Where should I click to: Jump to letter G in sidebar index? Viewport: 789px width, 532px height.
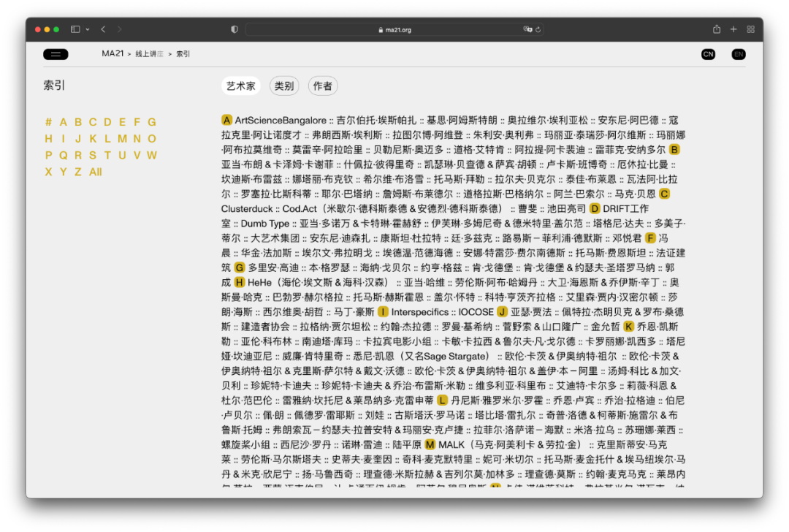coord(152,122)
